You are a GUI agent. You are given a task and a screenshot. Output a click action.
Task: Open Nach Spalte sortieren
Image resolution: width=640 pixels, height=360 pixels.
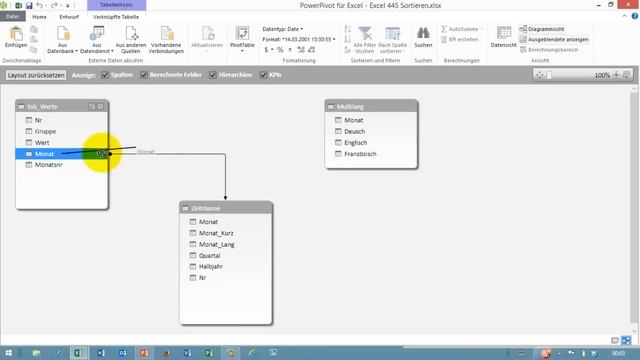pos(392,40)
